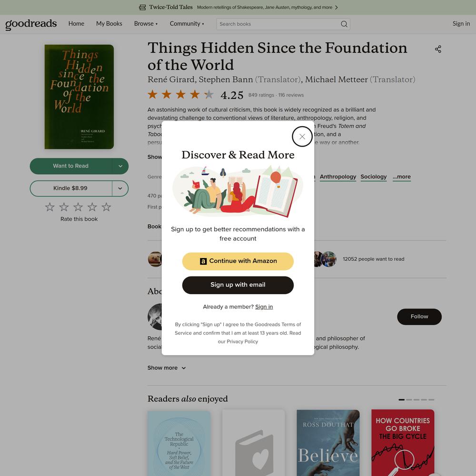The height and width of the screenshot is (476, 476).
Task: Go to My Books
Action: point(109,24)
